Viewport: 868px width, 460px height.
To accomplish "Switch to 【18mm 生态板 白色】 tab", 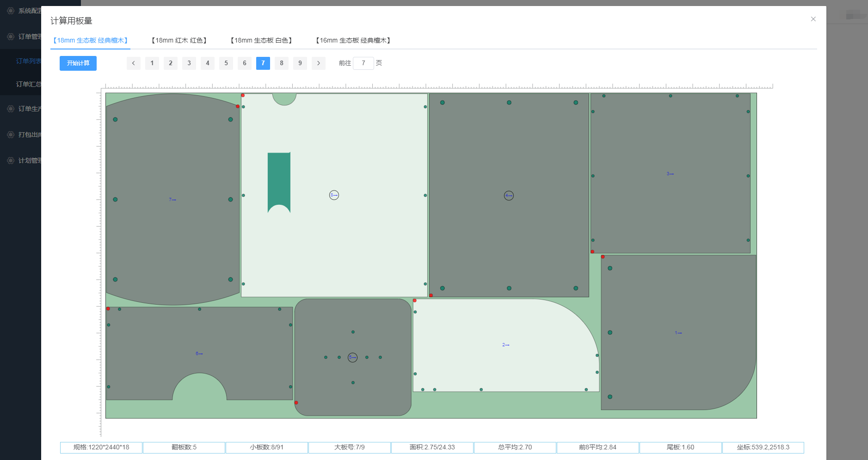I will click(x=261, y=41).
